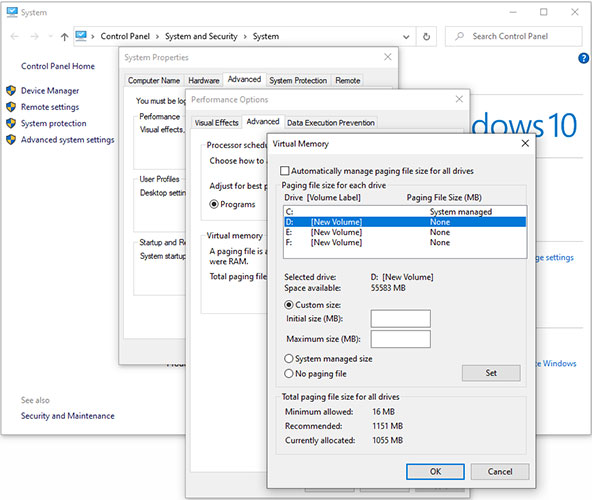Viewport: 592px width, 500px height.
Task: Open Security and Maintenance link
Action: click(x=68, y=416)
